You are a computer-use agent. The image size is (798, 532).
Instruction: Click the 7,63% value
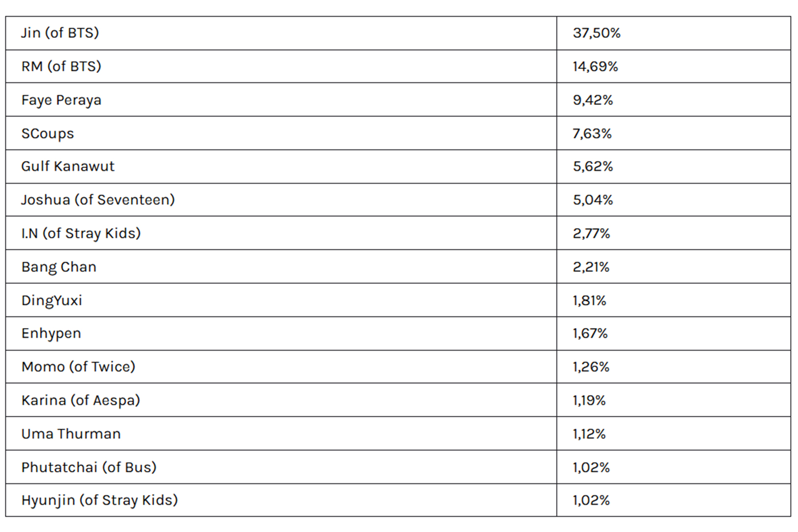pos(592,133)
